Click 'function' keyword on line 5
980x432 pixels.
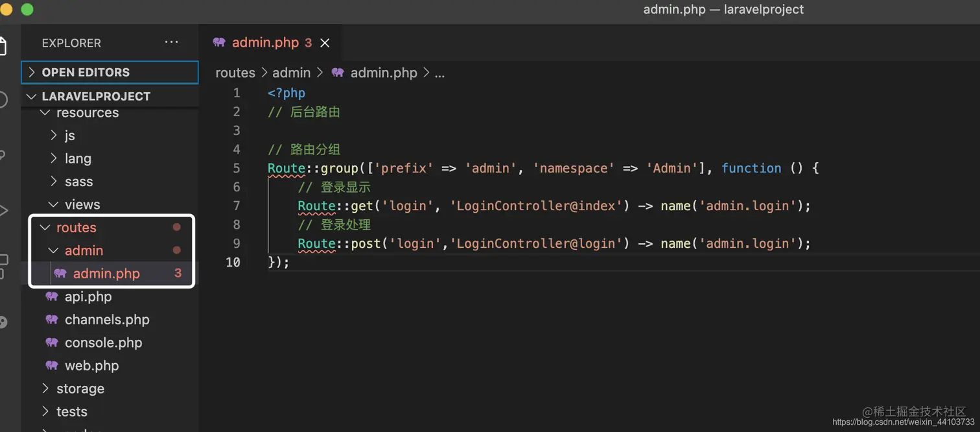coord(751,168)
